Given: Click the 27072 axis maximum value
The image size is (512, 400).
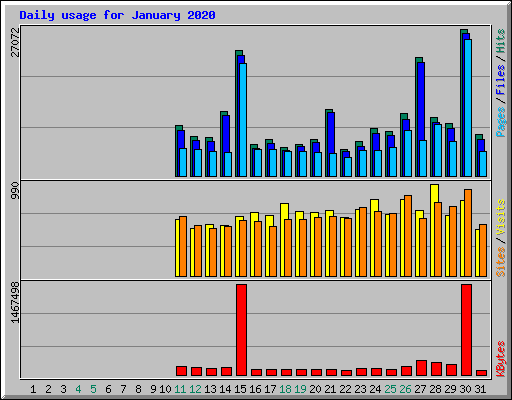Looking at the screenshot, I should (x=15, y=42).
